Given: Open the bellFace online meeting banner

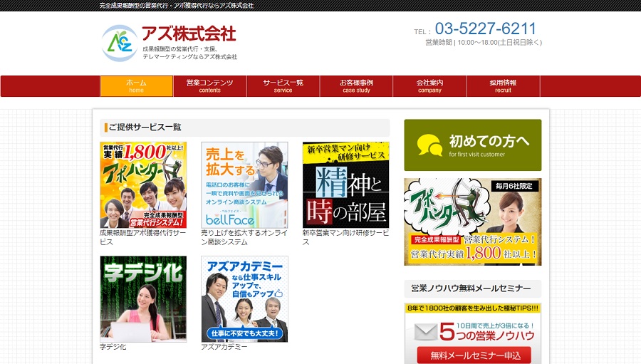Looking at the screenshot, I should (x=244, y=184).
